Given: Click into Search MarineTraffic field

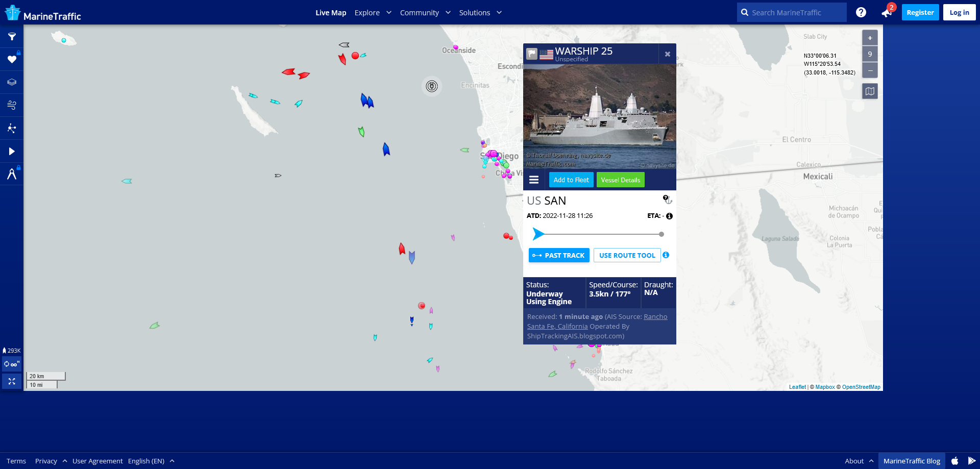Looking at the screenshot, I should click(792, 12).
